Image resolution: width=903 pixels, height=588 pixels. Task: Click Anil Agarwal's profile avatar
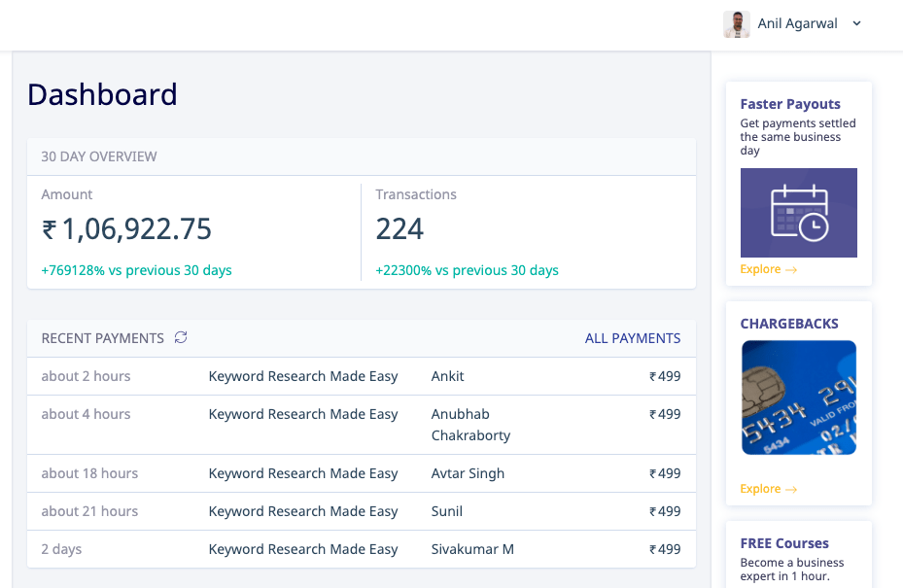pos(737,24)
